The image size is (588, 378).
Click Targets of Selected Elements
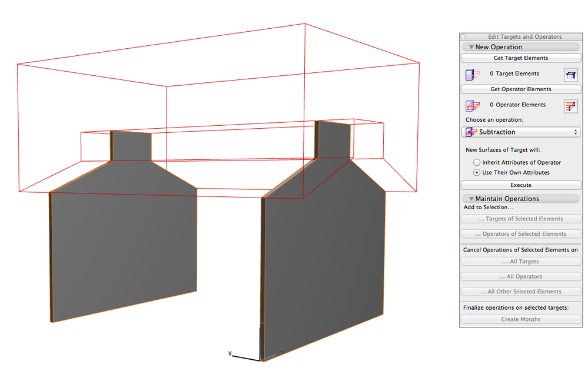(520, 218)
